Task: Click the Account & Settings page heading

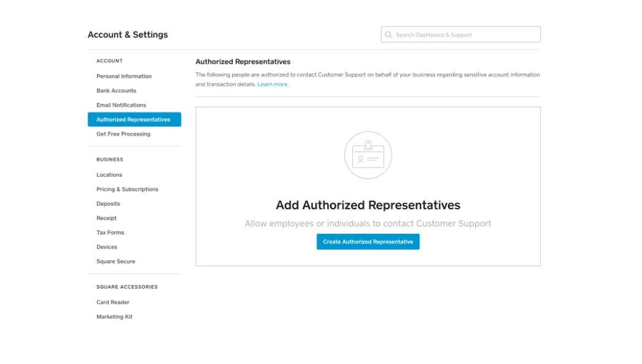Action: tap(127, 34)
